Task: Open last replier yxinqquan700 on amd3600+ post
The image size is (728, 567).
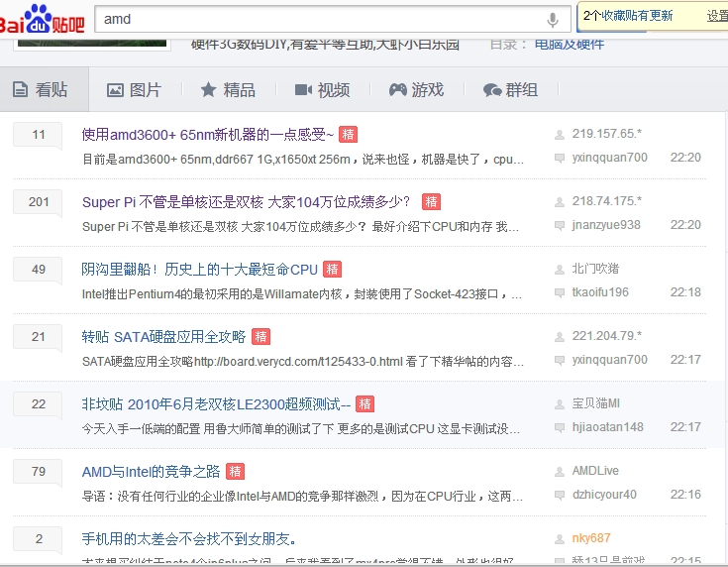Action: tap(609, 158)
